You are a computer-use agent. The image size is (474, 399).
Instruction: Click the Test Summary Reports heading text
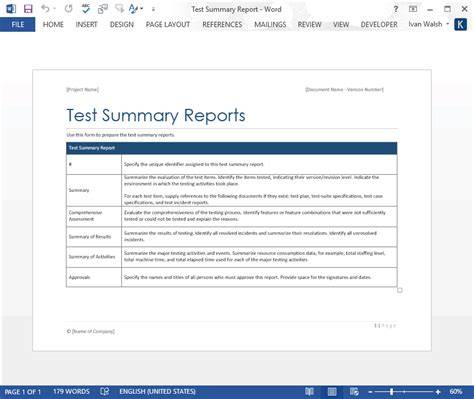(156, 115)
